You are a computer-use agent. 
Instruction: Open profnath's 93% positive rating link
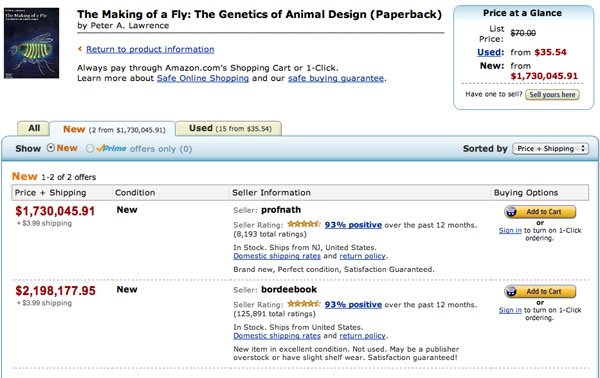(353, 225)
